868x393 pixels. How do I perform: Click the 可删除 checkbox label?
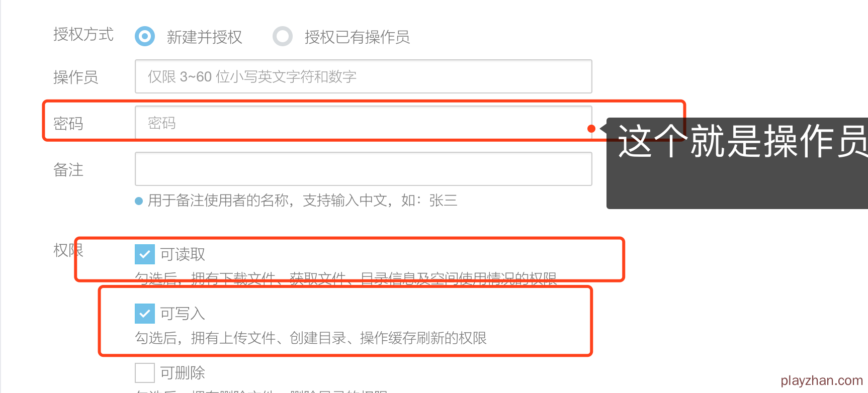click(x=183, y=373)
